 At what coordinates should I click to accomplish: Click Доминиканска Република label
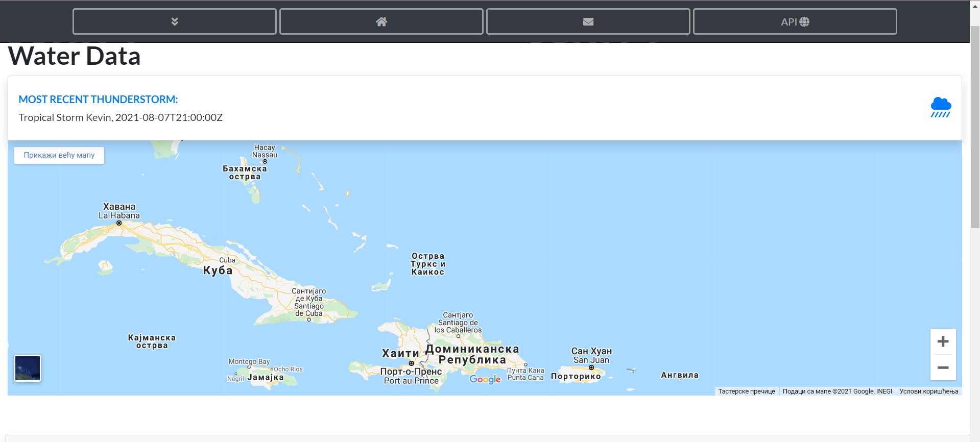pyautogui.click(x=472, y=354)
